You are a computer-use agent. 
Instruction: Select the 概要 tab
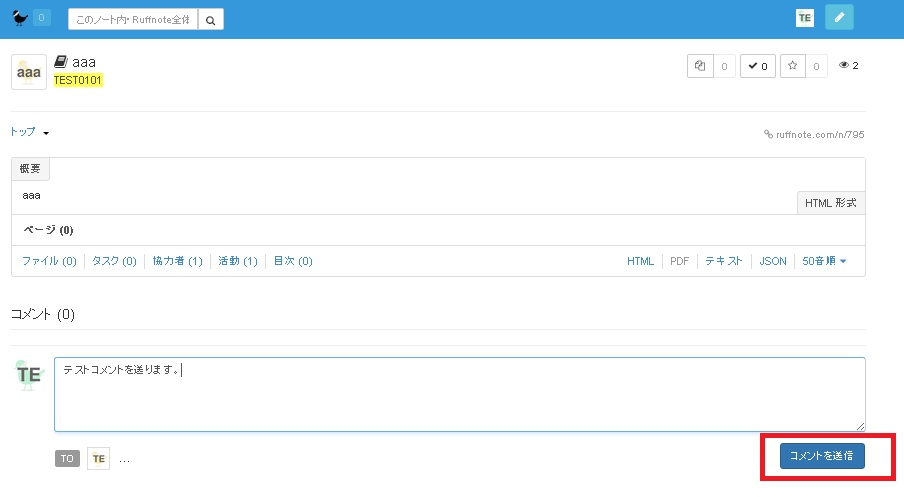[30, 169]
